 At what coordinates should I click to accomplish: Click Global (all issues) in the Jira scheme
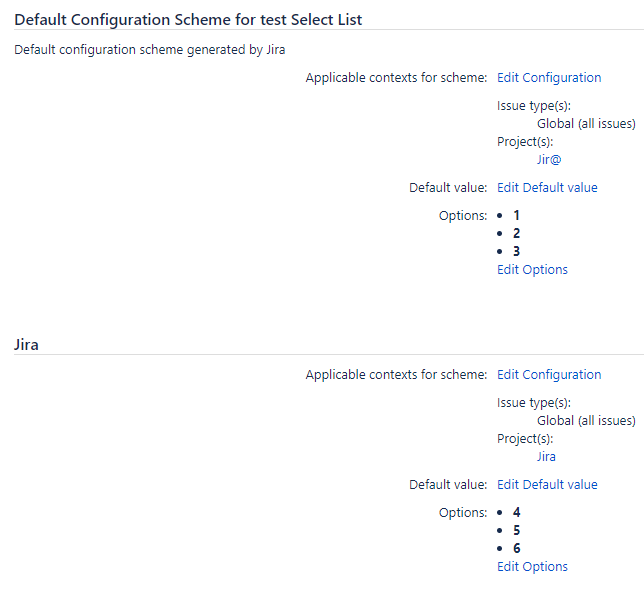pos(586,421)
